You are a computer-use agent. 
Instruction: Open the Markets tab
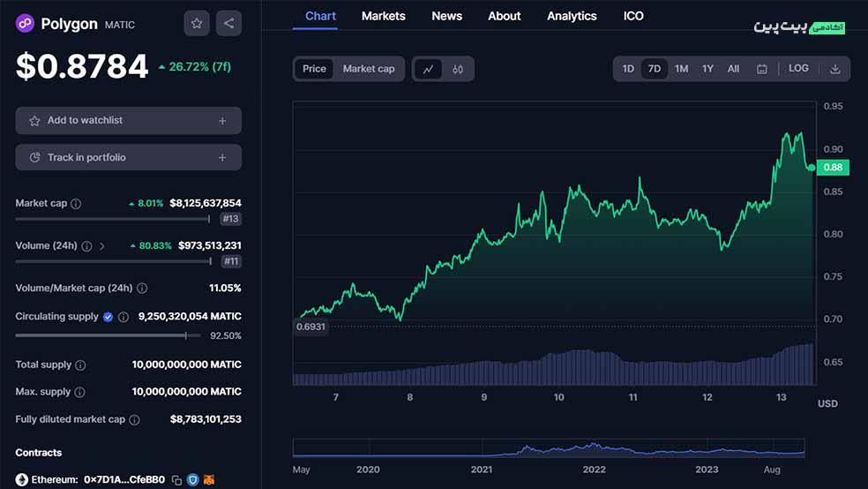[384, 16]
